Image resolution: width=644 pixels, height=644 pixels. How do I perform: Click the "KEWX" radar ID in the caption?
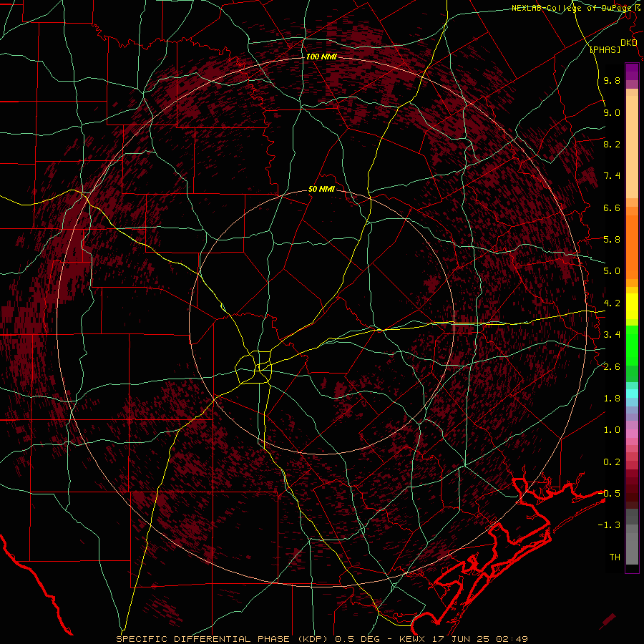[414, 639]
